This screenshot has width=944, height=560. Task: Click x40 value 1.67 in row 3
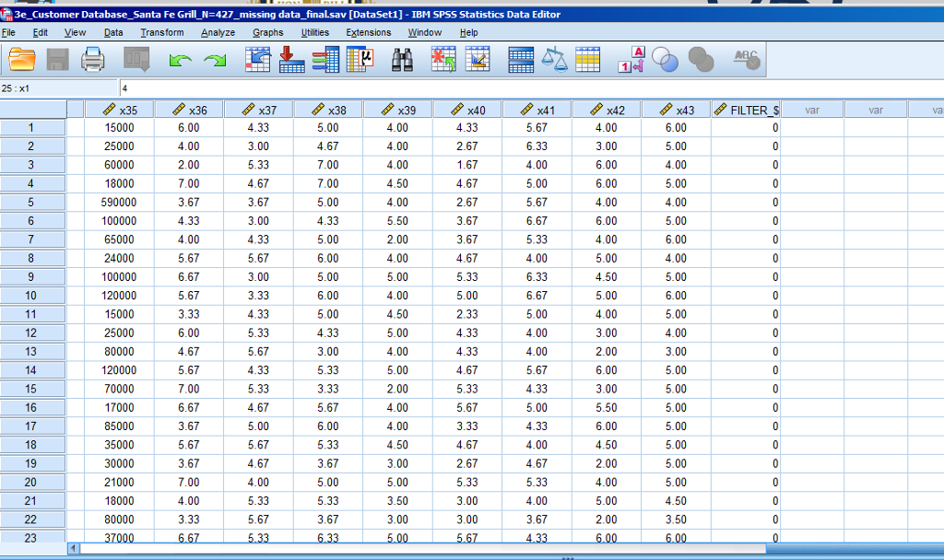(467, 165)
